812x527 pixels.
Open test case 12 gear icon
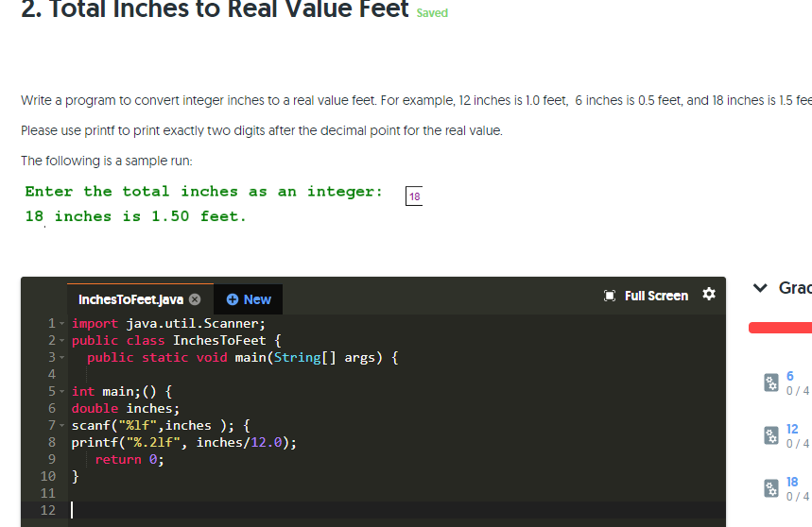click(x=771, y=435)
